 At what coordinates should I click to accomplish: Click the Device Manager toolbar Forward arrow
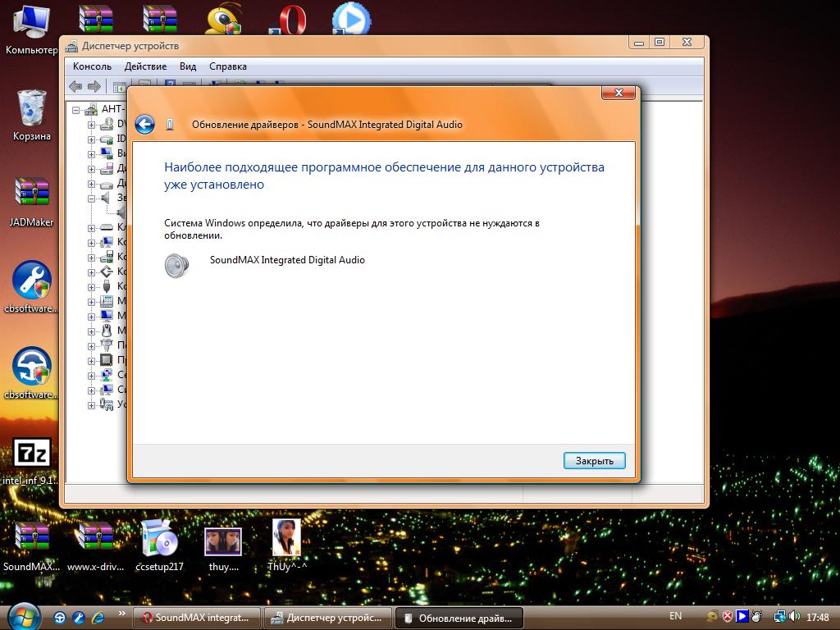click(94, 85)
